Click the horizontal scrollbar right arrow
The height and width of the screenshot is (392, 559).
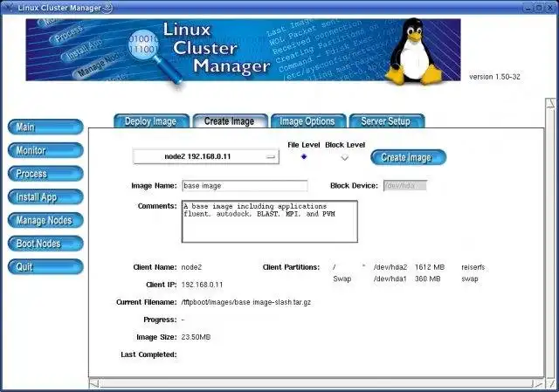click(x=538, y=384)
